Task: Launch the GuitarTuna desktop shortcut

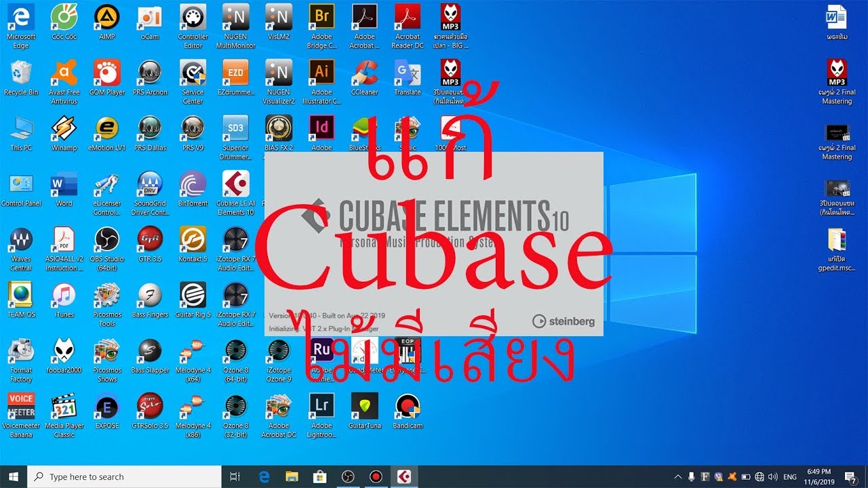Action: 365,410
